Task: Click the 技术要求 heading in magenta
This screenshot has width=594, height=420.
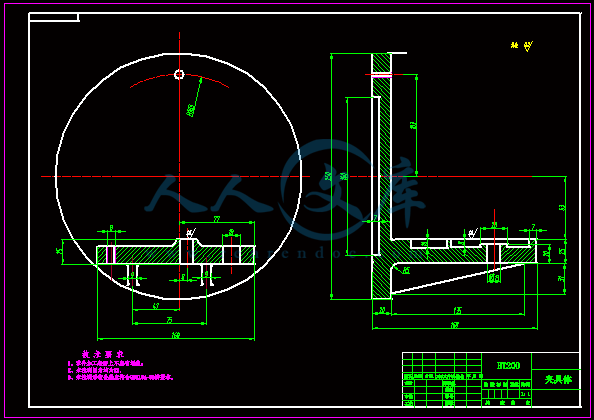Action: tap(103, 354)
